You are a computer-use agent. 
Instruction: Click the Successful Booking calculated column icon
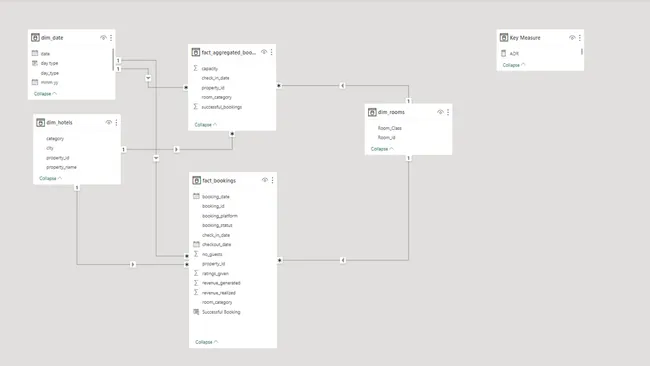point(196,312)
